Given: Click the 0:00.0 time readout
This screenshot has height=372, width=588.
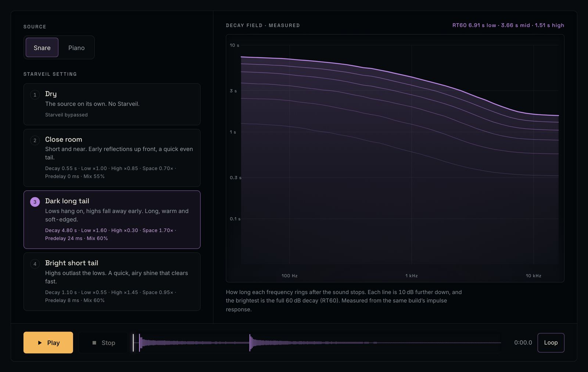Looking at the screenshot, I should [x=523, y=343].
